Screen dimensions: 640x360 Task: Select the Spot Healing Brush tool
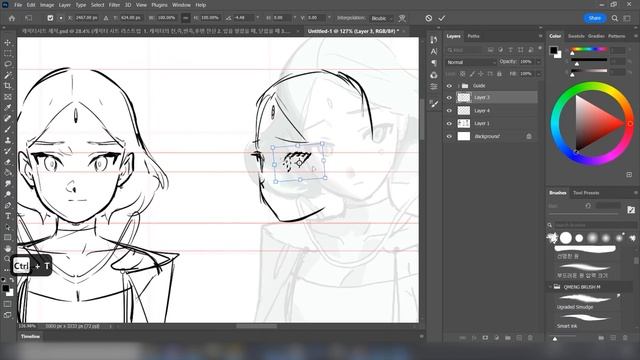pyautogui.click(x=7, y=118)
